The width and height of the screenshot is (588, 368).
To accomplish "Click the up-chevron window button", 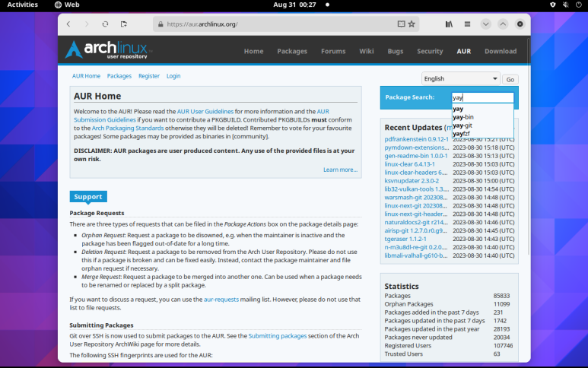I will [503, 24].
